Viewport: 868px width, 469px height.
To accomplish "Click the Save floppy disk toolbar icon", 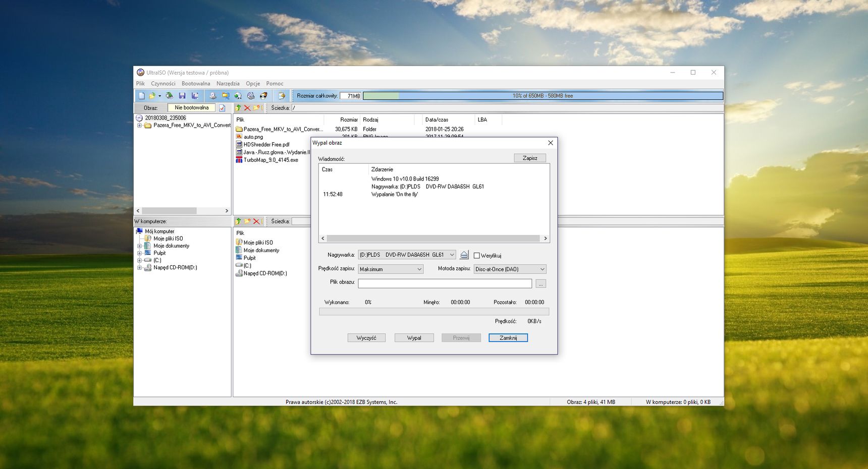I will (x=182, y=96).
